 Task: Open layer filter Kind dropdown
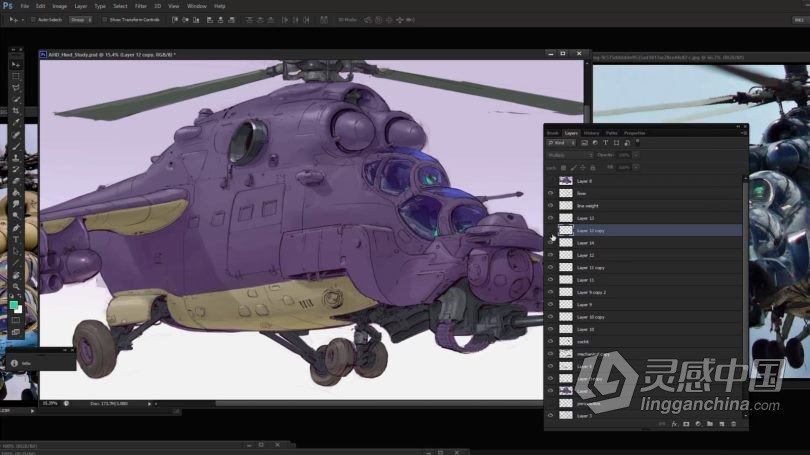[x=561, y=143]
